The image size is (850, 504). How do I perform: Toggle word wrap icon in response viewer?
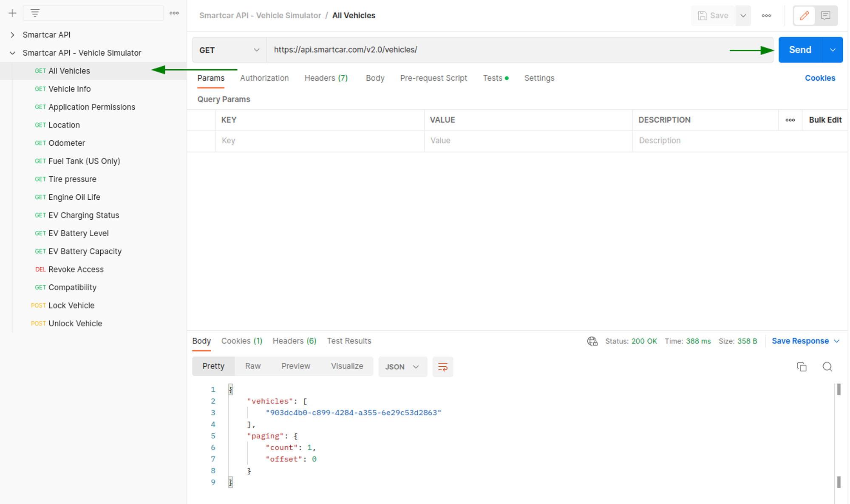(442, 367)
